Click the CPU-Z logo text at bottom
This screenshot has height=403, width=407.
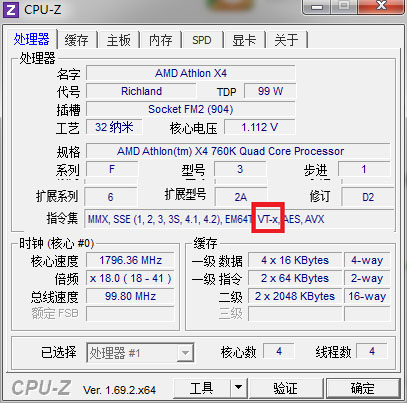point(41,388)
